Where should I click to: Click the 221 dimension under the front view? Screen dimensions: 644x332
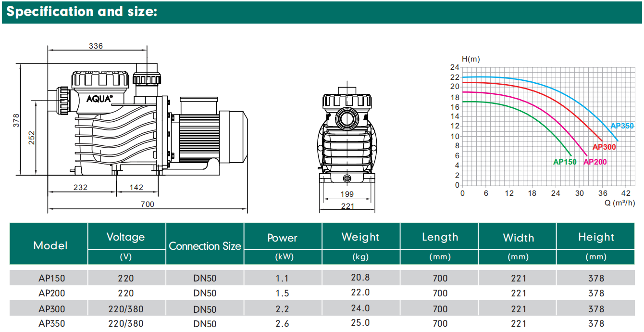coord(347,206)
